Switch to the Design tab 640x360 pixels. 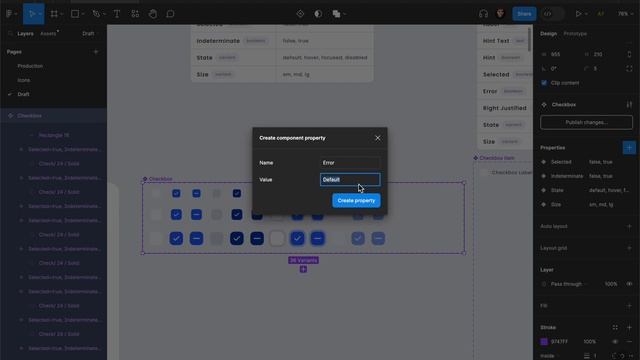[548, 34]
